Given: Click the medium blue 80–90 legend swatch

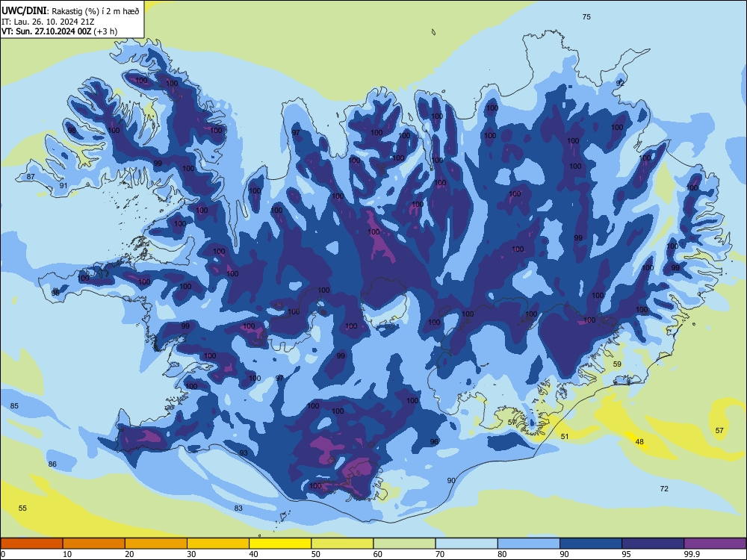Looking at the screenshot, I should coord(529,544).
